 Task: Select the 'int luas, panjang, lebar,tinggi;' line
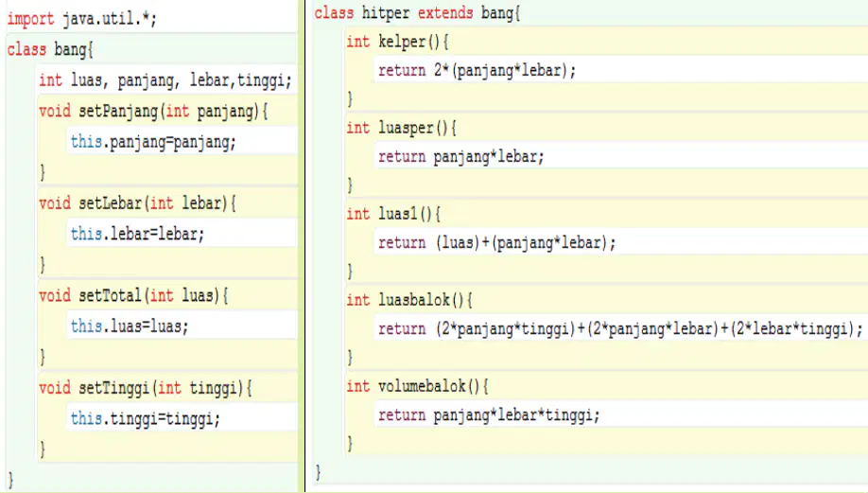(x=165, y=80)
